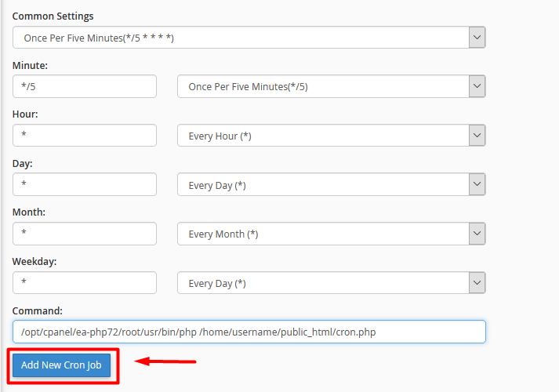
Task: Expand the Every Day dropdown in Day row
Action: pyautogui.click(x=331, y=185)
